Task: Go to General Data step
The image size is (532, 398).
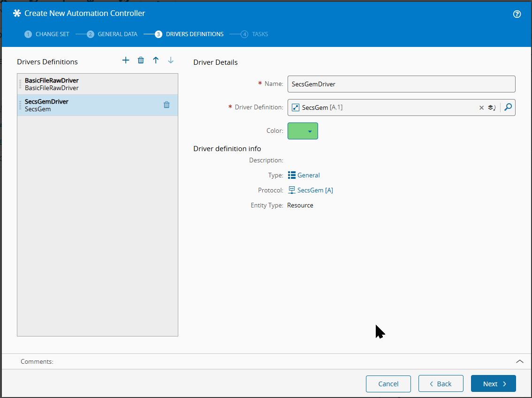Action: [x=113, y=34]
